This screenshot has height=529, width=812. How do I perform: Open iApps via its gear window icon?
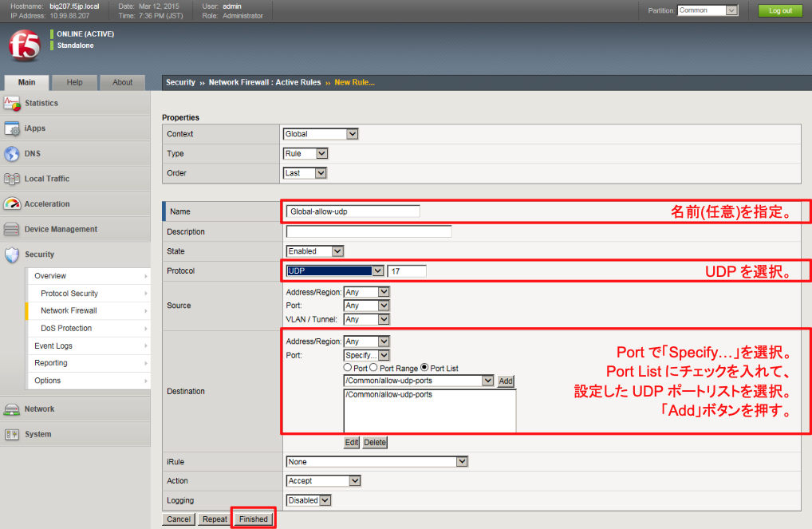click(x=12, y=128)
